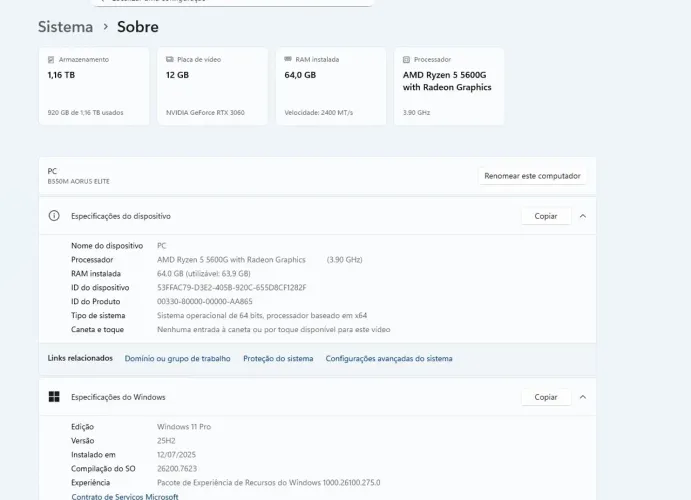Click the CPU icon beside Processador label
This screenshot has width=691, height=500.
click(x=406, y=60)
